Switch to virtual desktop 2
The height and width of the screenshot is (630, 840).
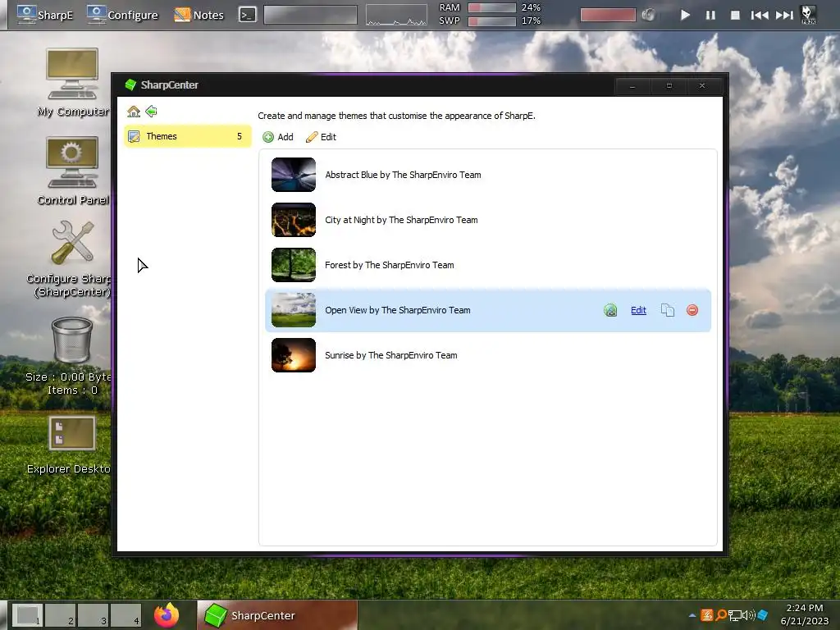tap(60, 615)
